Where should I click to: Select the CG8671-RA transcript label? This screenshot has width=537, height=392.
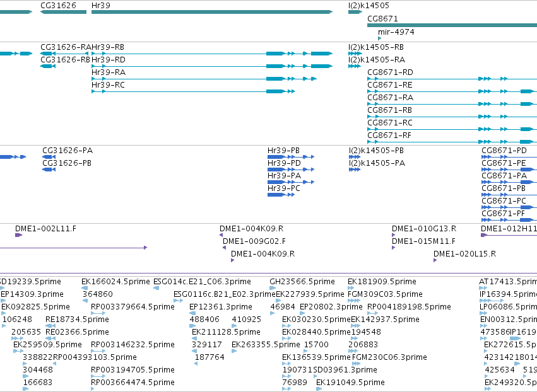tap(390, 98)
